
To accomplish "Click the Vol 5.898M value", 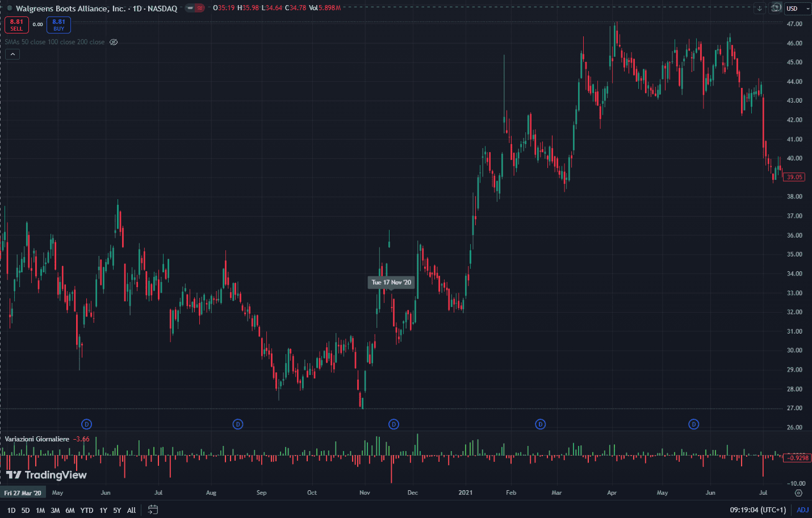I will tap(325, 8).
